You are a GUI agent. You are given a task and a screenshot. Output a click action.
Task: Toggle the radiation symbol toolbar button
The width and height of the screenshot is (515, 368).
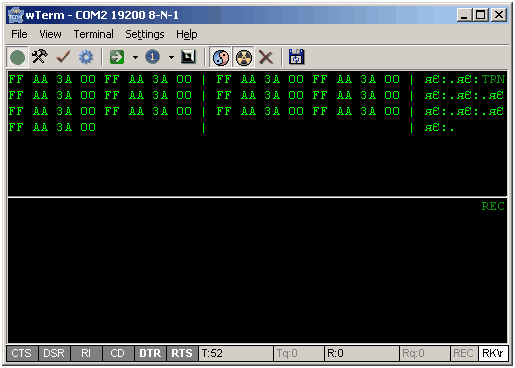point(244,57)
